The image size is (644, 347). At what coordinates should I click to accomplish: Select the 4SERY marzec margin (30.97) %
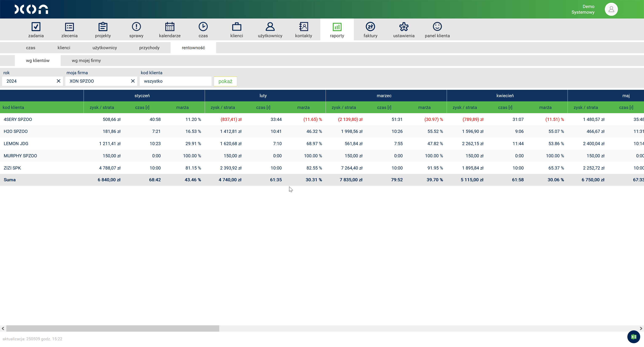tap(433, 119)
